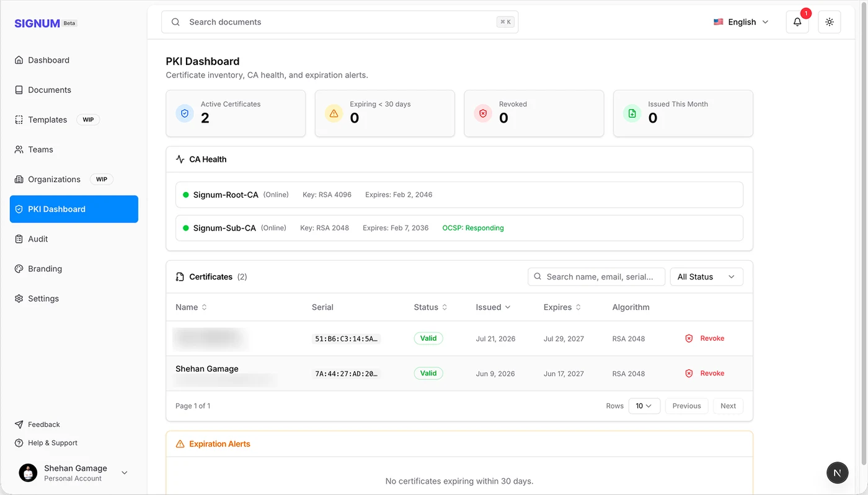Open Branding in the sidebar
The height and width of the screenshot is (495, 868).
click(x=74, y=269)
